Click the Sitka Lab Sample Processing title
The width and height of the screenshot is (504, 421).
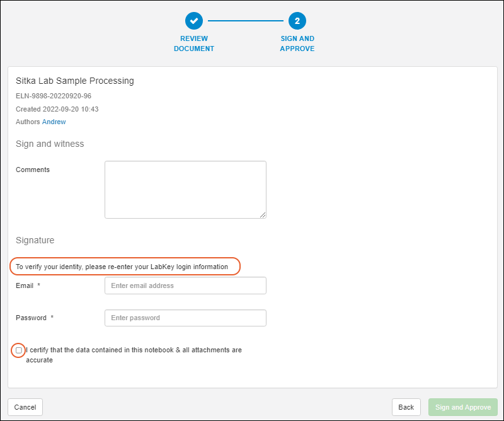click(75, 81)
